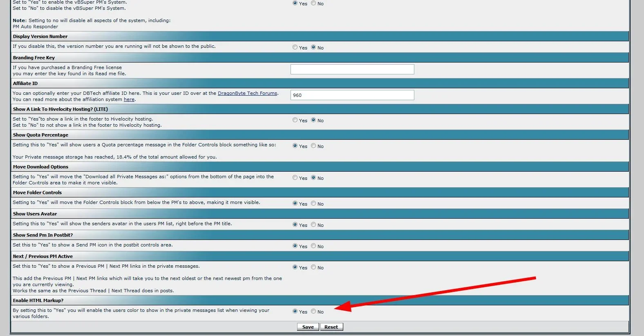Select Yes for Enable HTML Markup
644x336 pixels.
pos(295,311)
